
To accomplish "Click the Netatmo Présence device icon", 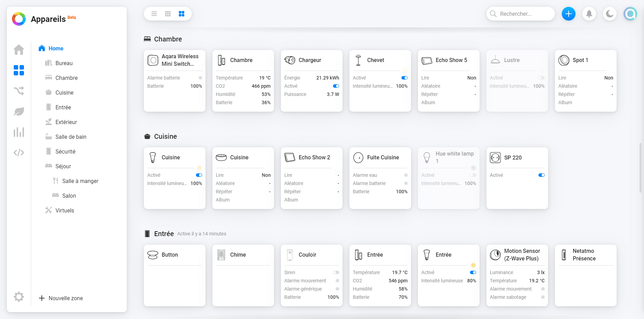I will [564, 255].
